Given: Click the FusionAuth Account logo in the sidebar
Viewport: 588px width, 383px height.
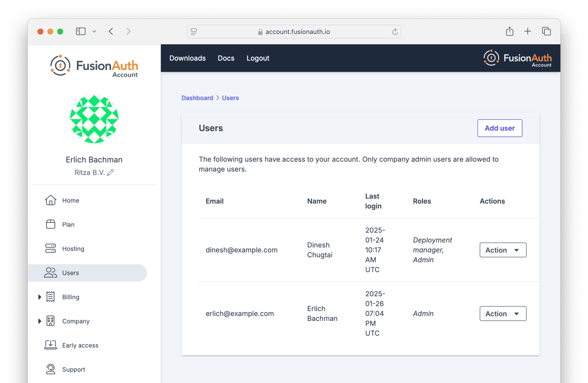Looking at the screenshot, I should (x=94, y=65).
